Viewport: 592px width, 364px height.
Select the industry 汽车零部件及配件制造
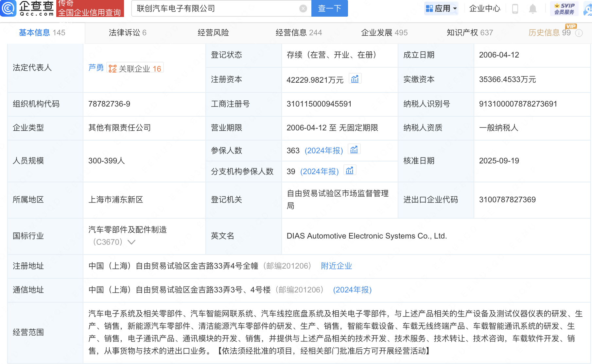(128, 230)
